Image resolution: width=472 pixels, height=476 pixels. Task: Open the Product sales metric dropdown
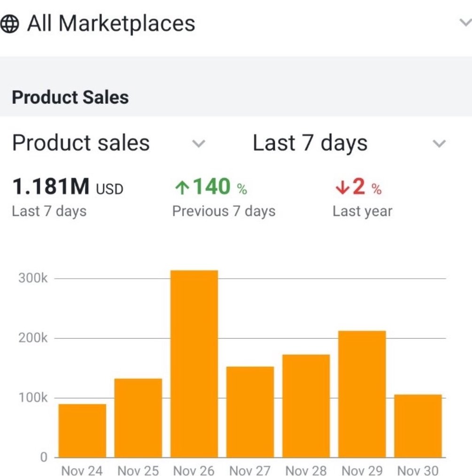pyautogui.click(x=199, y=143)
